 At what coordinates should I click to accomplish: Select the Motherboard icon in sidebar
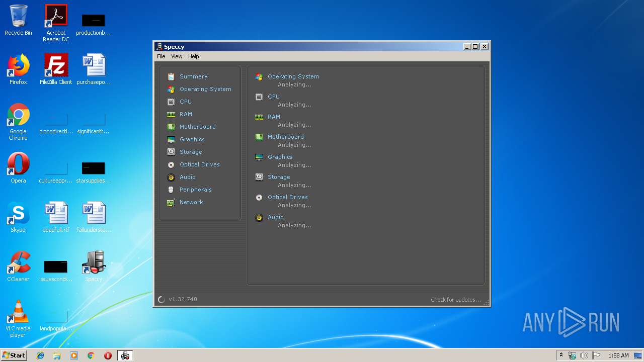(x=171, y=127)
